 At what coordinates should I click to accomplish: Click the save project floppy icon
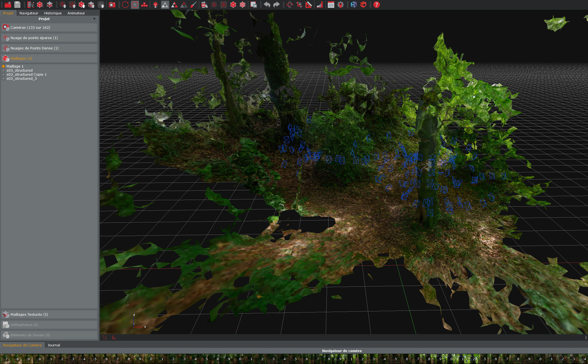coord(17,5)
